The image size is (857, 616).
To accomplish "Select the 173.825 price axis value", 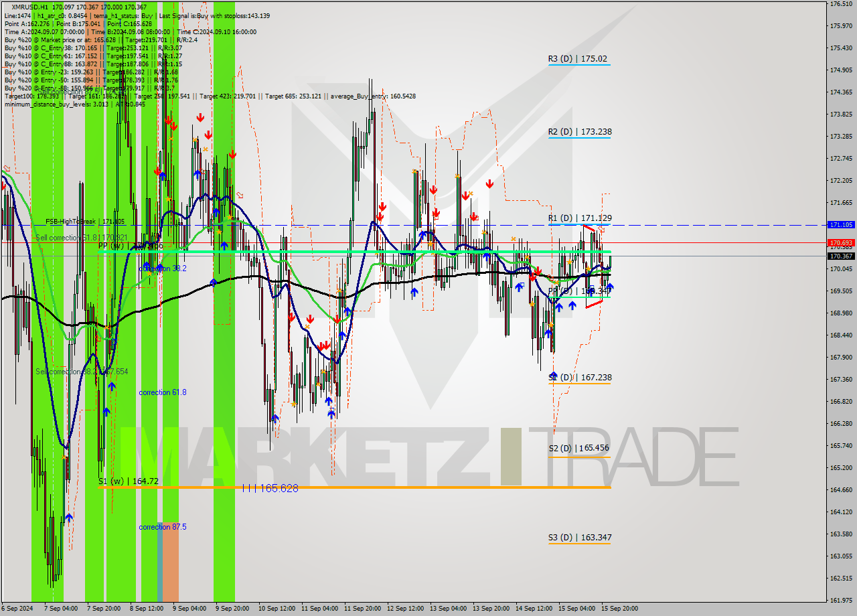I will coord(840,114).
